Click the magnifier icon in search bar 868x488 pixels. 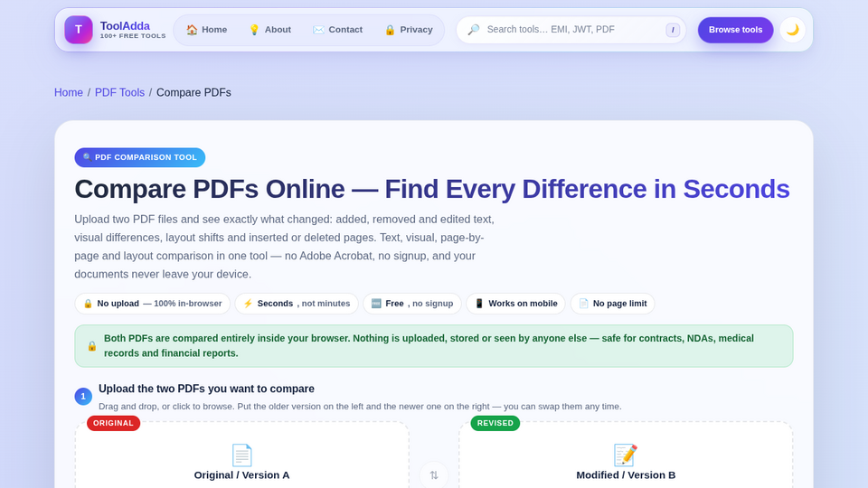click(x=473, y=30)
